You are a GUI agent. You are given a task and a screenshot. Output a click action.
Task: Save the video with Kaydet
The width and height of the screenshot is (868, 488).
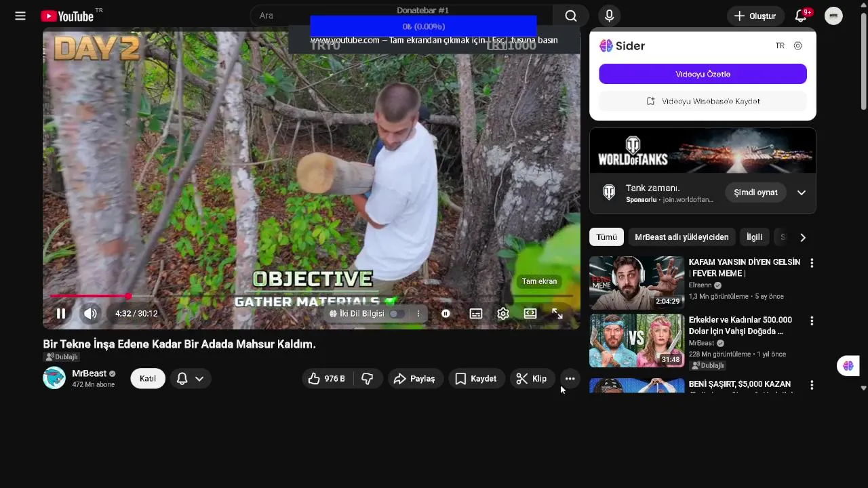point(476,379)
